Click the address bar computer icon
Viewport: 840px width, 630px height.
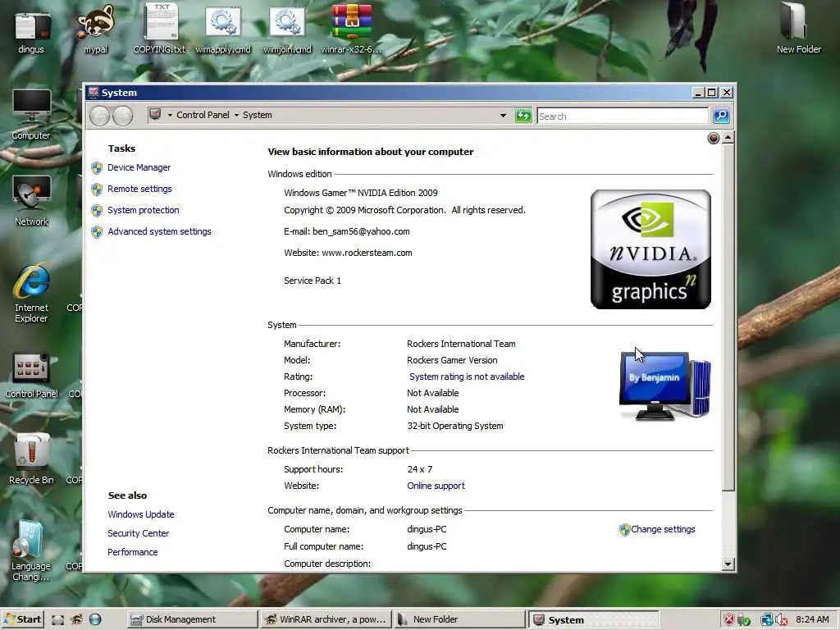coord(155,115)
